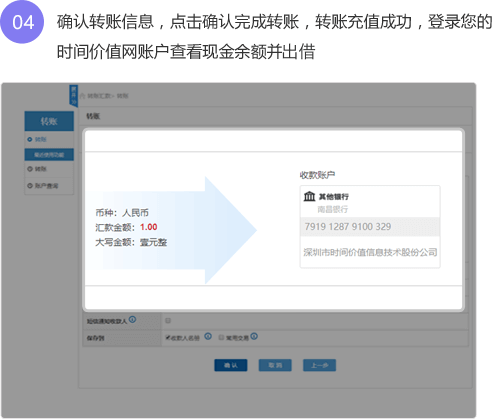The image size is (492, 419).
Task: Enable the 常用交易 checkbox
Action: tap(221, 337)
